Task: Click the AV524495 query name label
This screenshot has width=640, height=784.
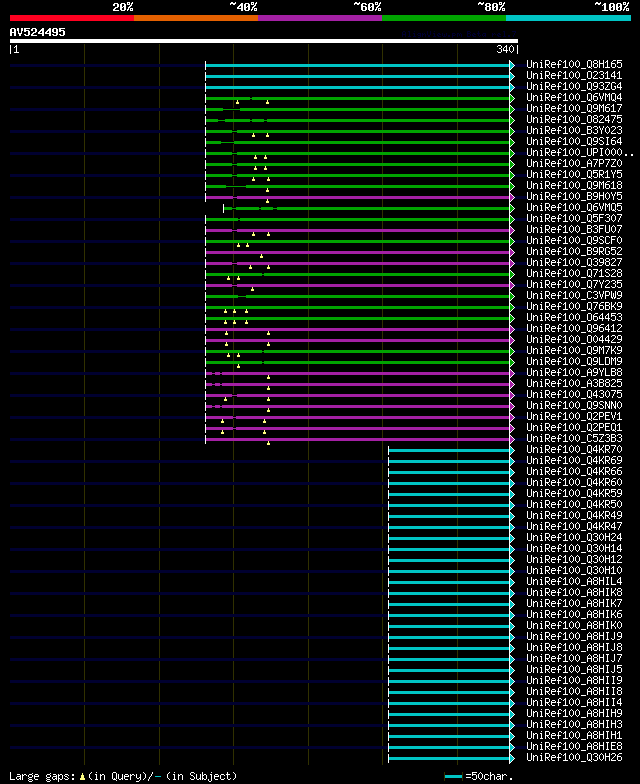Action: [38, 32]
